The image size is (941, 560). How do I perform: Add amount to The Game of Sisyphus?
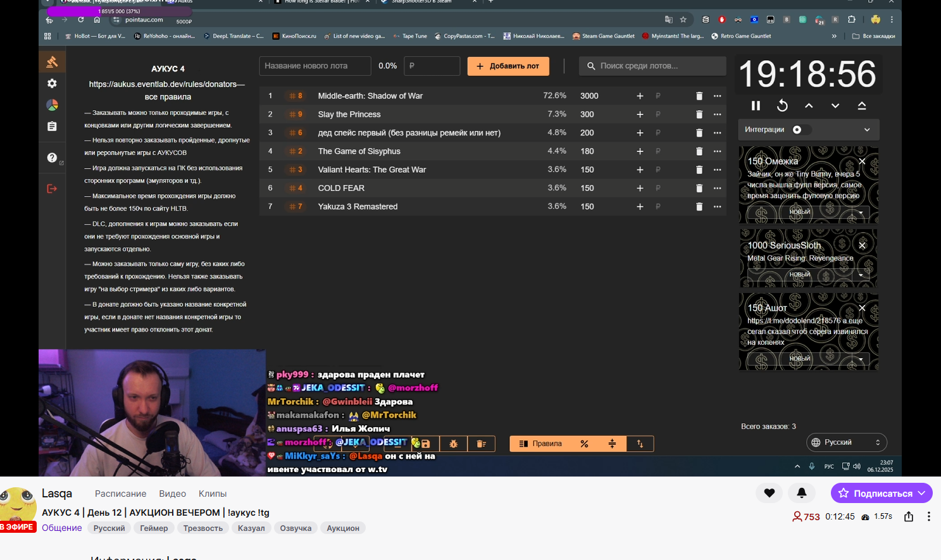click(640, 151)
